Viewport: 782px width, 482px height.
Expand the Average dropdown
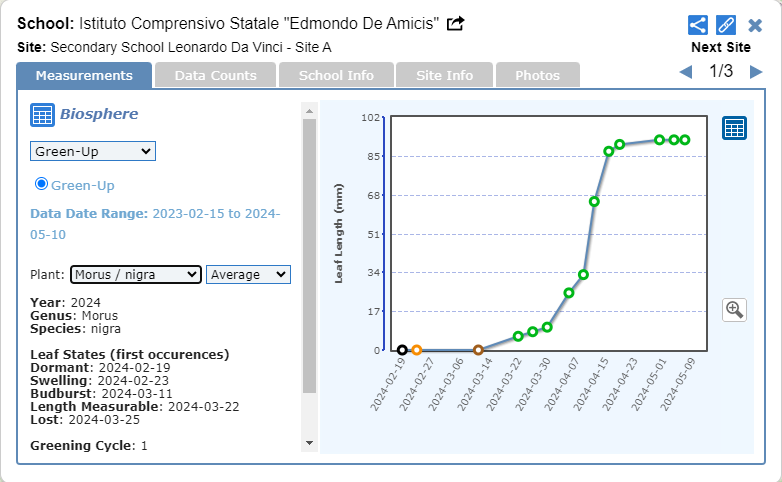click(x=248, y=275)
